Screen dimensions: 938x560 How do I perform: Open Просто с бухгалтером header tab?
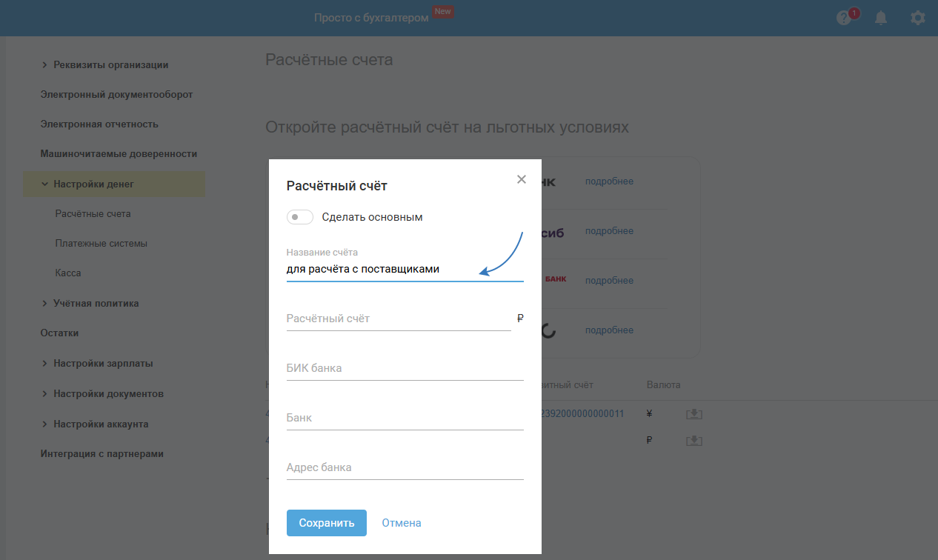pos(371,18)
